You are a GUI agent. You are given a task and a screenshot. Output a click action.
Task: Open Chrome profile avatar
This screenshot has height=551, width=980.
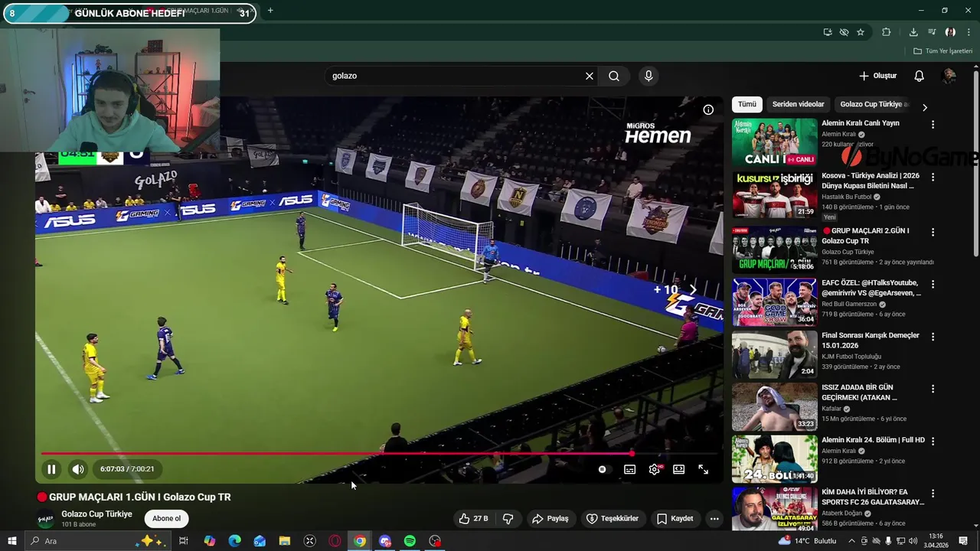pos(950,32)
